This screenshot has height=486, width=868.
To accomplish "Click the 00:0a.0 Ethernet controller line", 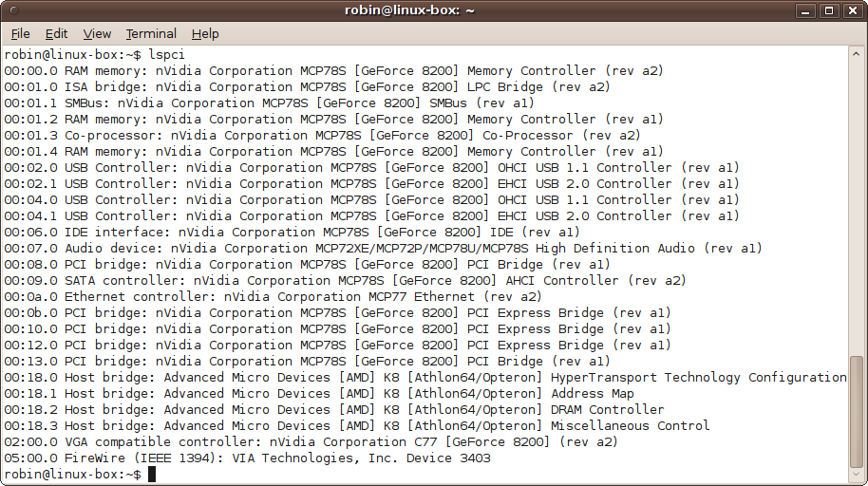I will point(273,297).
